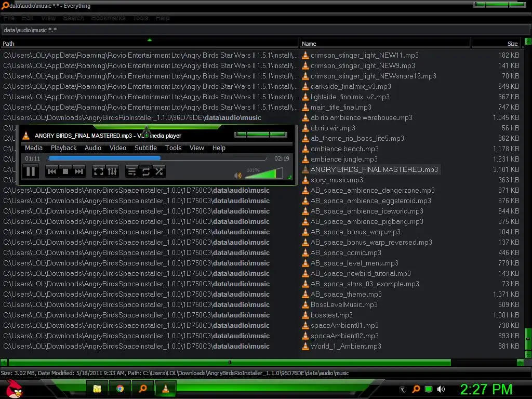Sort results by Path column header
The height and width of the screenshot is (399, 532).
tap(149, 44)
